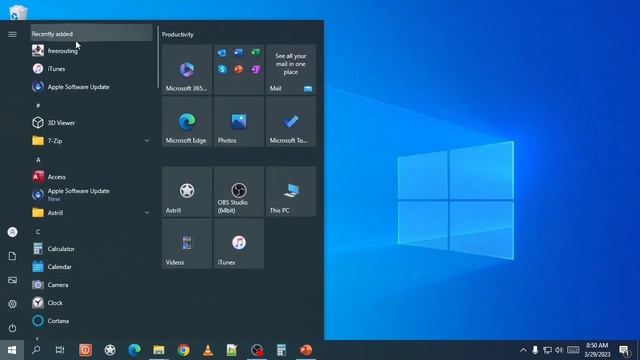This screenshot has height=360, width=640.
Task: Open Astrill from the taskbar
Action: 110,350
